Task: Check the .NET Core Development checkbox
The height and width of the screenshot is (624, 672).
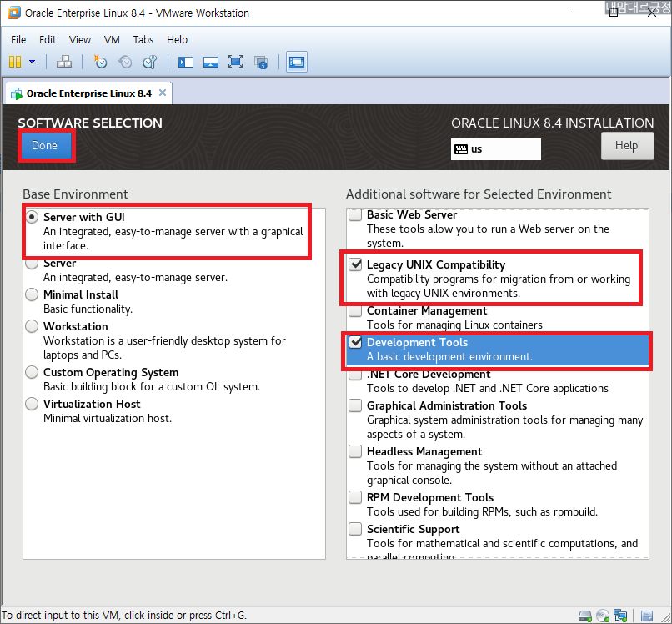Action: pyautogui.click(x=355, y=375)
